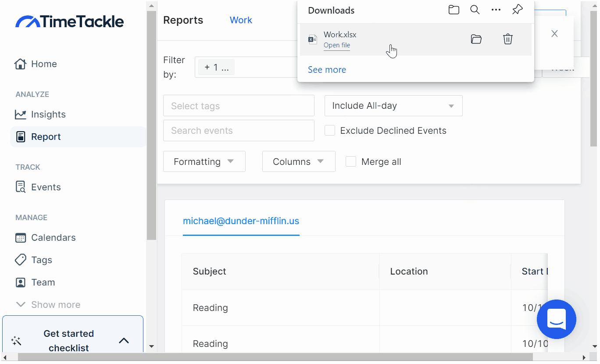The width and height of the screenshot is (600, 364).
Task: Select the michael@dunder-mifflin.us tab
Action: (241, 221)
